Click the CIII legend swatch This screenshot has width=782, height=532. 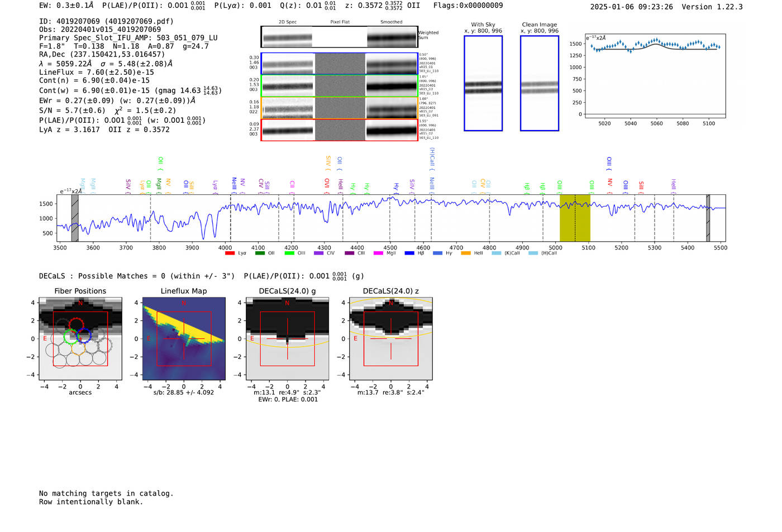tap(350, 253)
